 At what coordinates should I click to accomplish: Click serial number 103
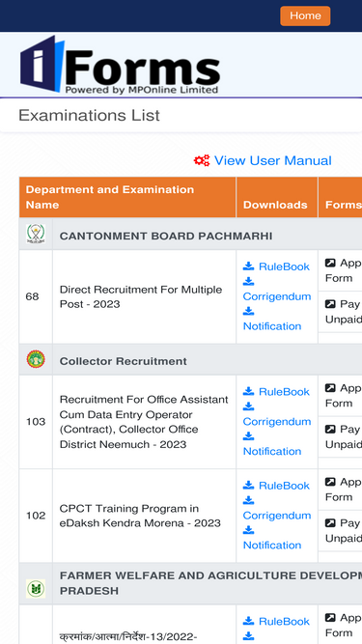coord(36,422)
